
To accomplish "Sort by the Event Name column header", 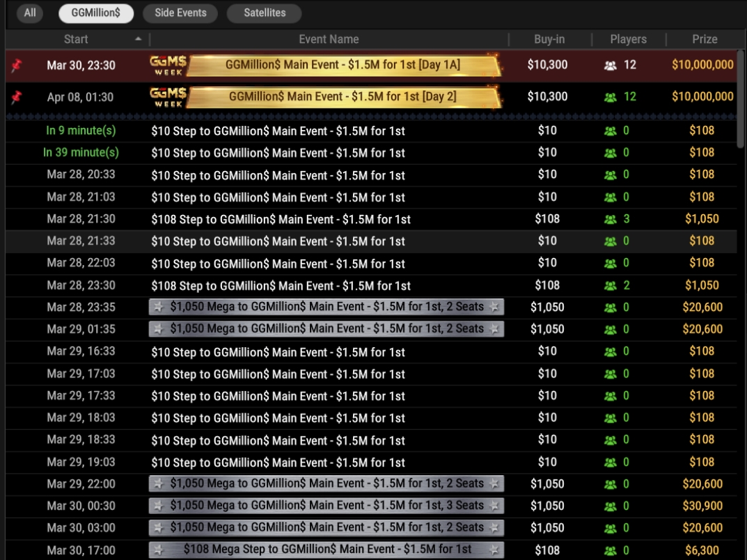I will coord(329,39).
